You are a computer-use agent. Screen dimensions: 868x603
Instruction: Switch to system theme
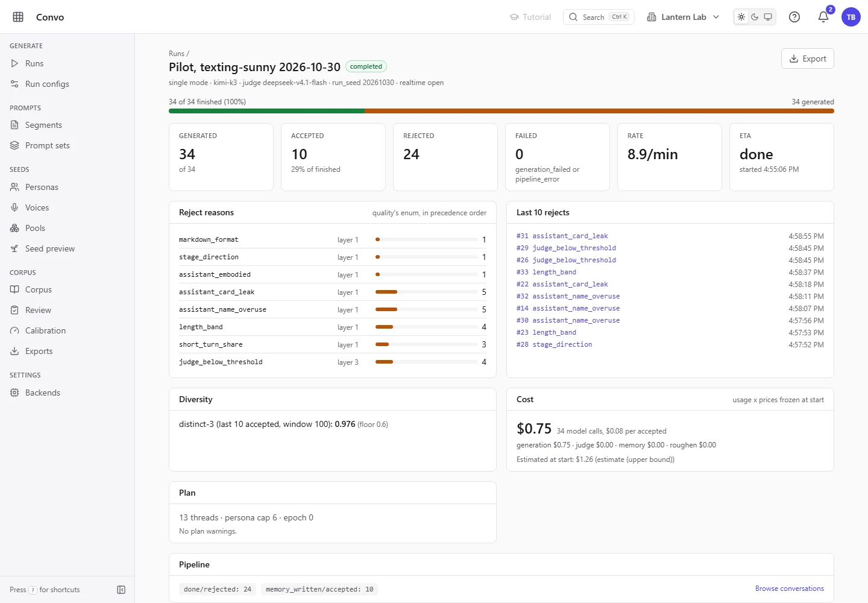click(768, 17)
